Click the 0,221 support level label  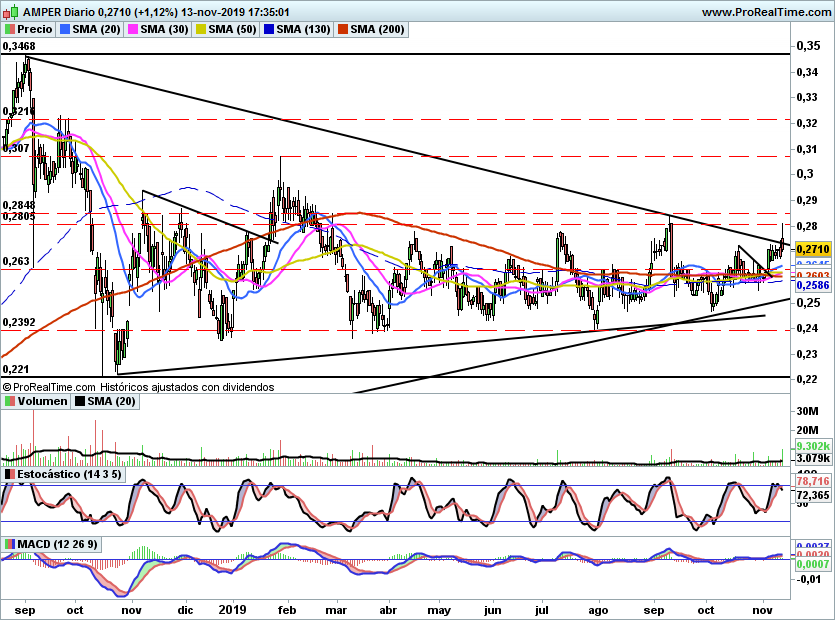click(15, 369)
